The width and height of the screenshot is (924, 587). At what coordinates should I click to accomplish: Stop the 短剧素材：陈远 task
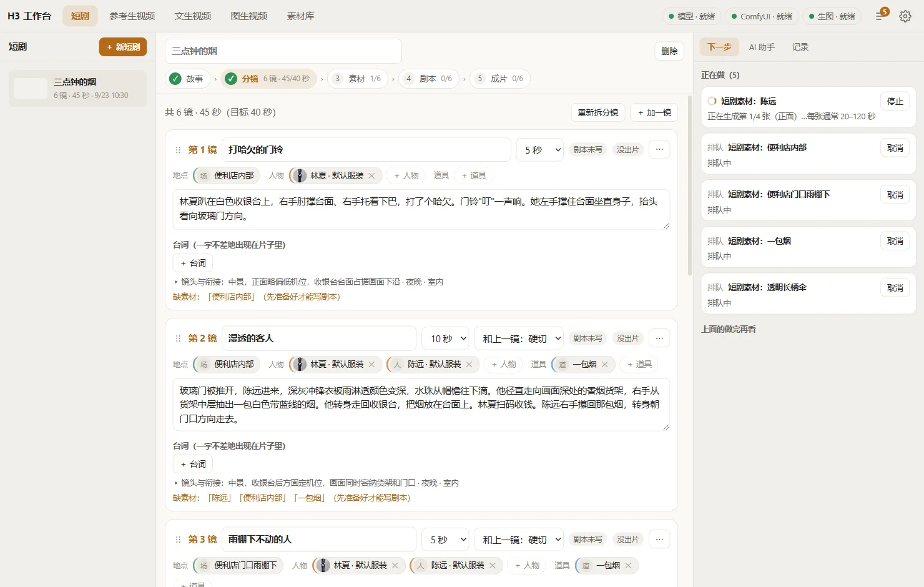[895, 101]
